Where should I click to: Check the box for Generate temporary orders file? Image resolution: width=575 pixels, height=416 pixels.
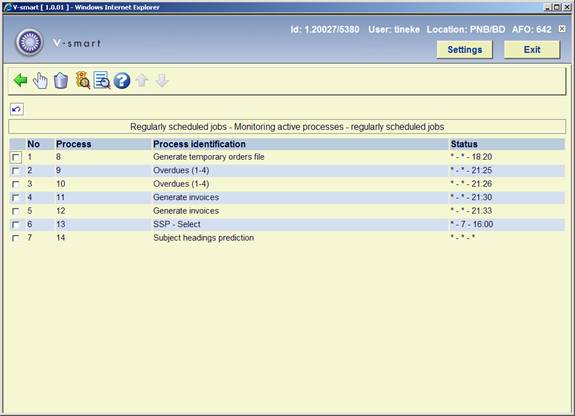click(x=16, y=158)
